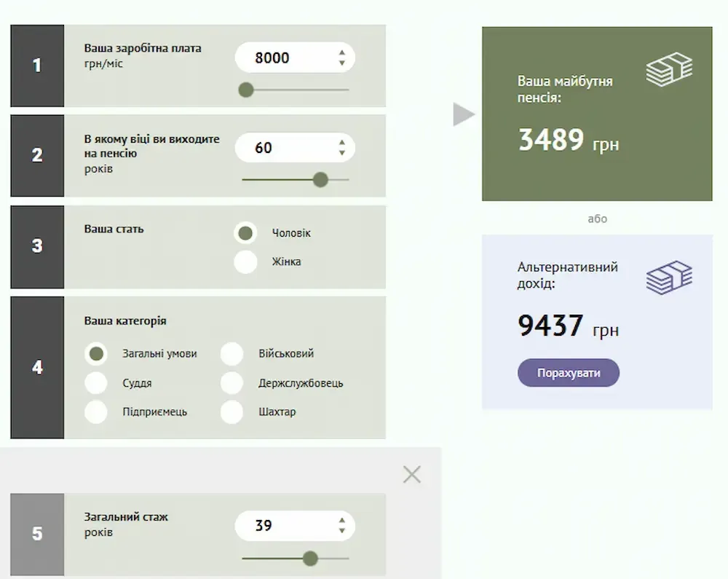Increase retirement age with up arrow
This screenshot has height=579, width=728.
[341, 143]
